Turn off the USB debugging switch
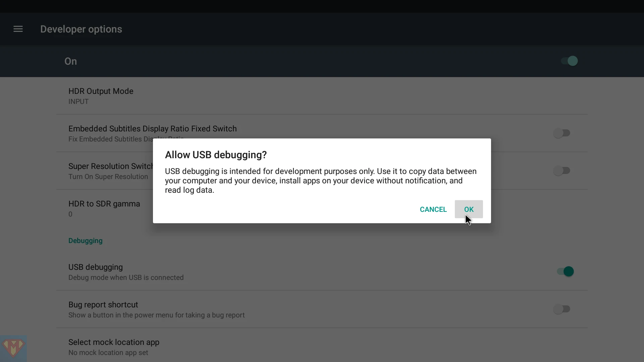Viewport: 644px width, 362px height. [x=566, y=271]
